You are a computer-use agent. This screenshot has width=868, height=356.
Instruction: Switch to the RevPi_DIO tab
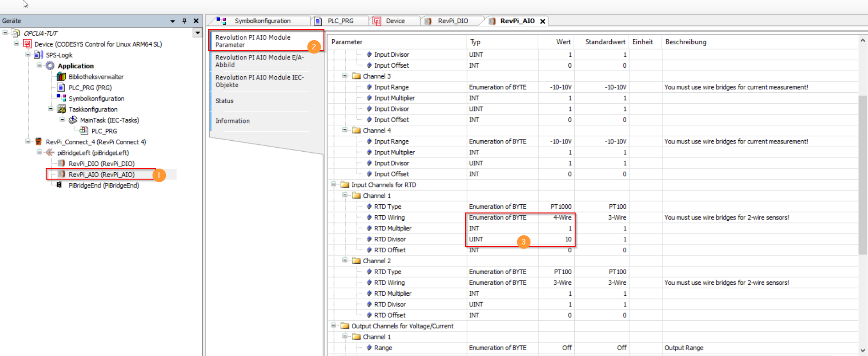[x=452, y=21]
